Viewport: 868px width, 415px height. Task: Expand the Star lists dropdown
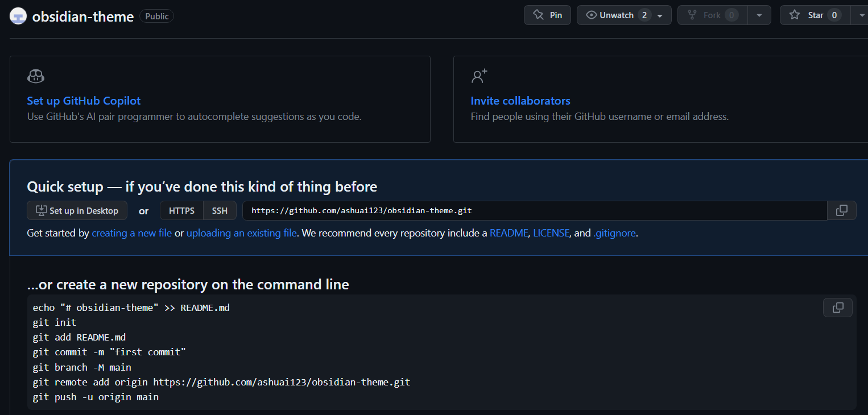(859, 16)
